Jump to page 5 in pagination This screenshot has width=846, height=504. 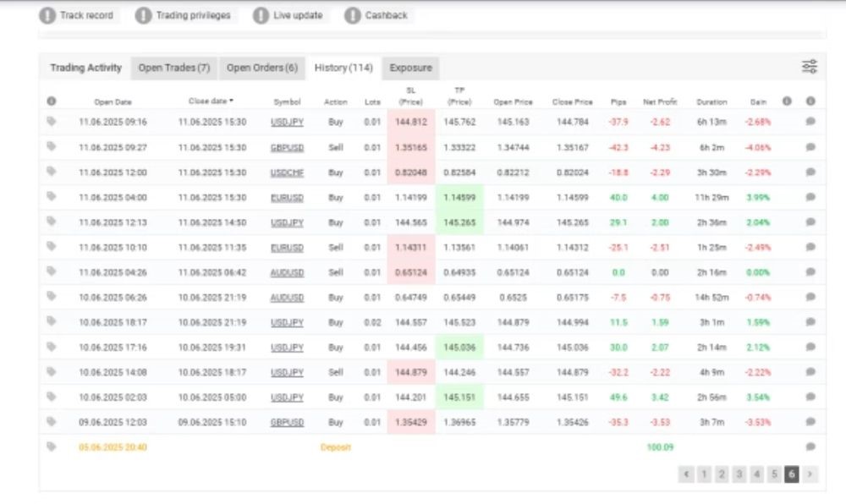(x=774, y=474)
